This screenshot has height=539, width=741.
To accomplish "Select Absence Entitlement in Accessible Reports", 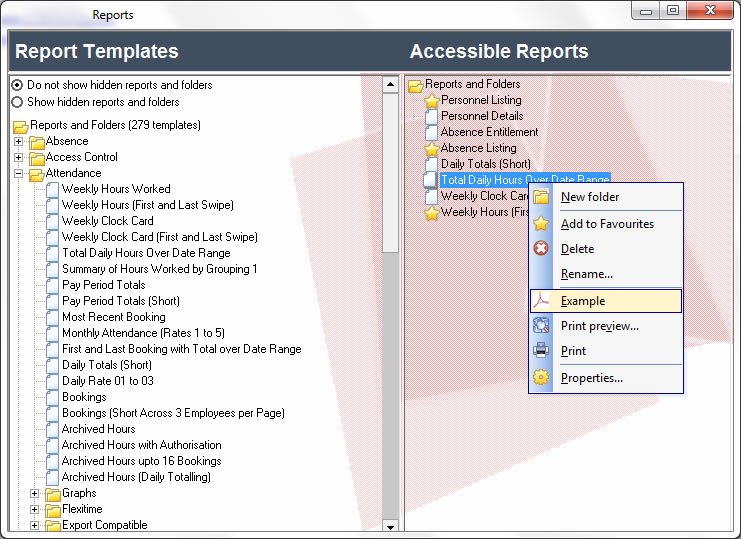I will point(489,132).
